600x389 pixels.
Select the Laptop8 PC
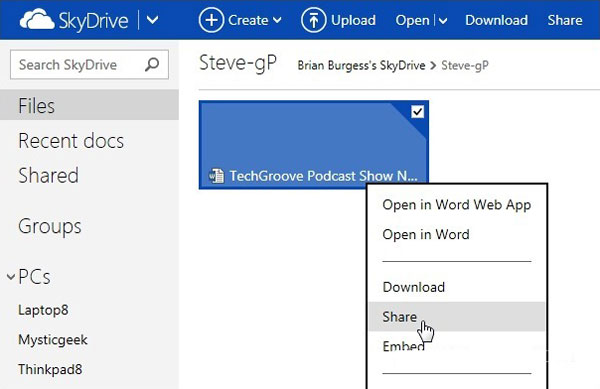[43, 310]
